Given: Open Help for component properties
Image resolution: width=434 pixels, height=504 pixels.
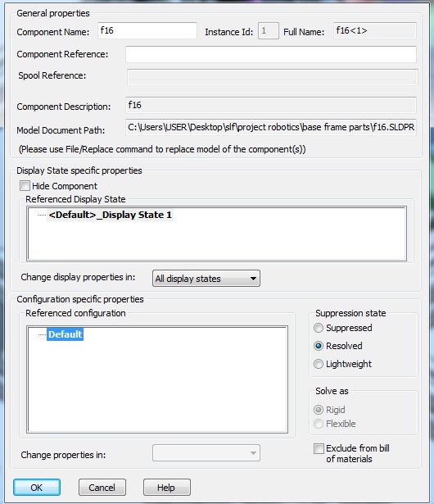Looking at the screenshot, I should [x=167, y=488].
